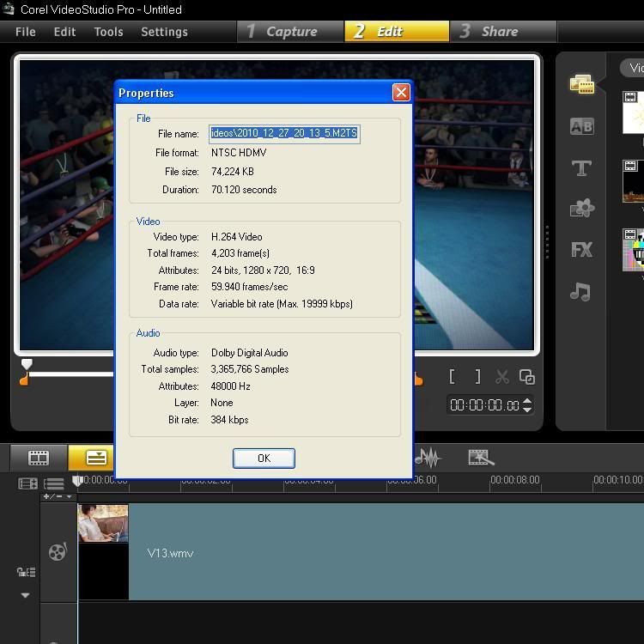Image resolution: width=644 pixels, height=644 pixels.
Task: Expand the track manager down arrow
Action: pos(25,595)
